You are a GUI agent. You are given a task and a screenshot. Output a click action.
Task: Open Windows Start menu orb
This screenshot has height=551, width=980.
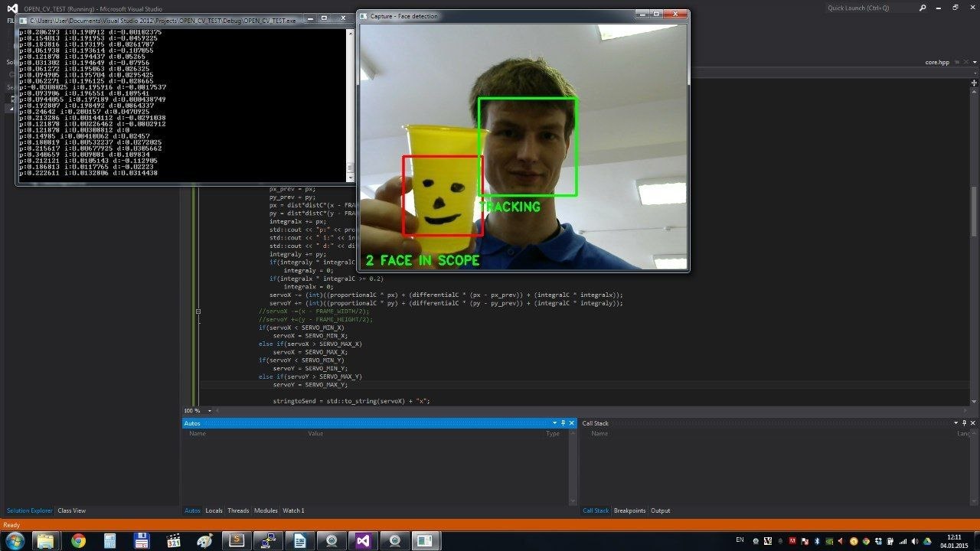pyautogui.click(x=15, y=541)
